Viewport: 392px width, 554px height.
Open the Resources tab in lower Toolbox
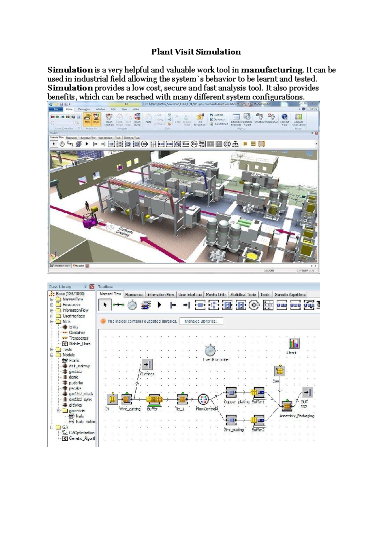click(134, 294)
